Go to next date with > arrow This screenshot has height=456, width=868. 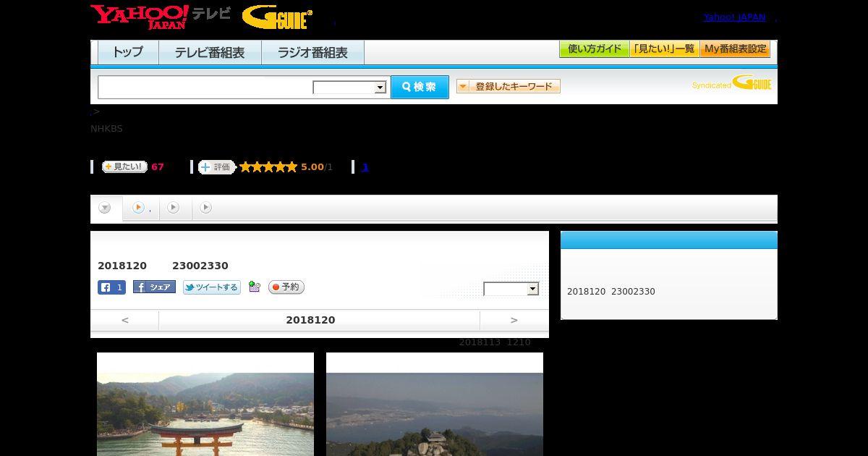click(514, 320)
